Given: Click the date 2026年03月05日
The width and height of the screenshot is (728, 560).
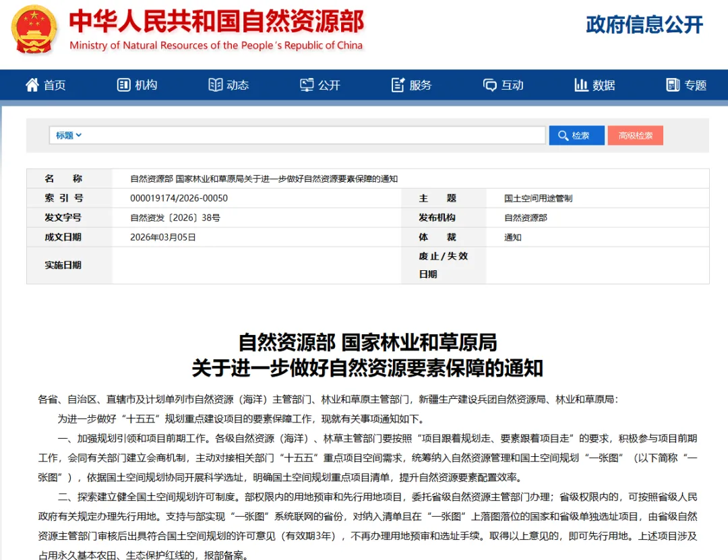Looking at the screenshot, I should click(163, 237).
